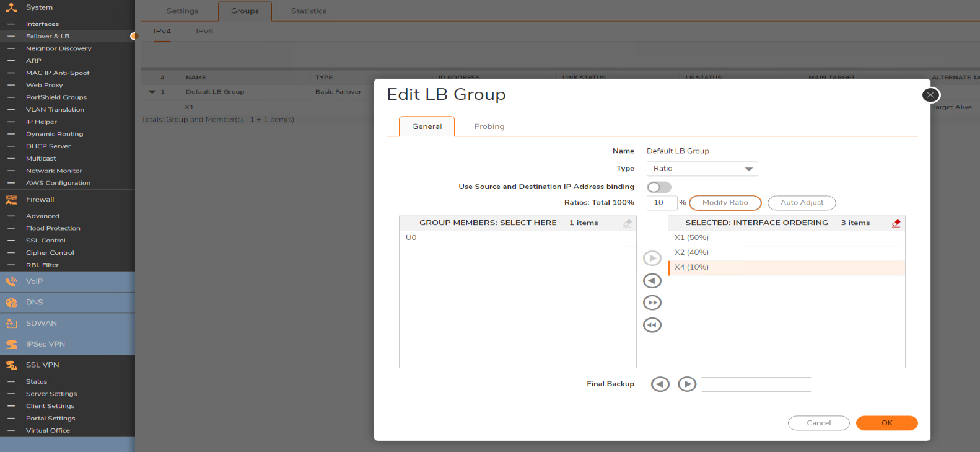Remove all members with double left arrow
980x452 pixels.
(652, 325)
